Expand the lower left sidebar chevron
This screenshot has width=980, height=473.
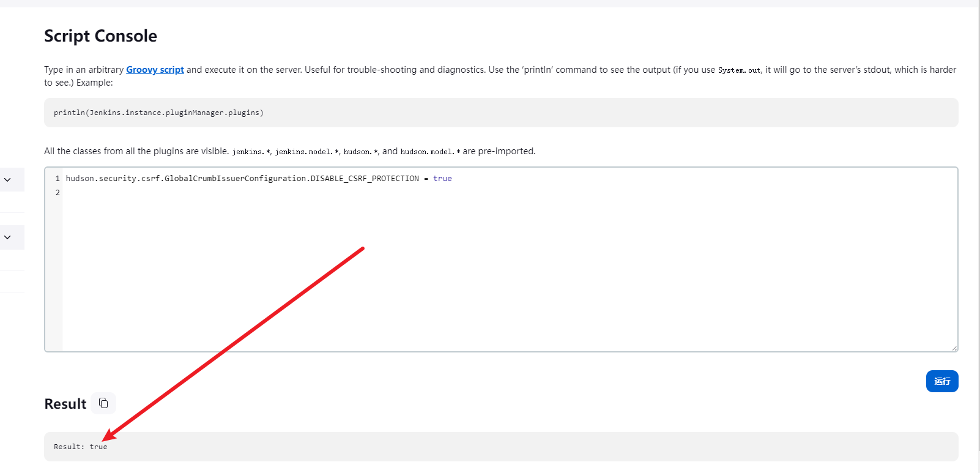[8, 237]
